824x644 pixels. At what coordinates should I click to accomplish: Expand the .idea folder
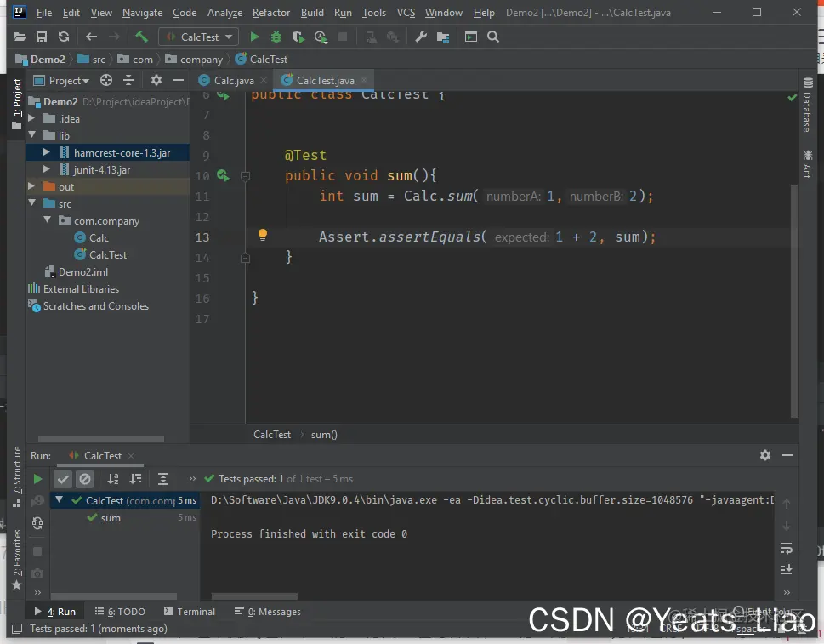point(31,118)
